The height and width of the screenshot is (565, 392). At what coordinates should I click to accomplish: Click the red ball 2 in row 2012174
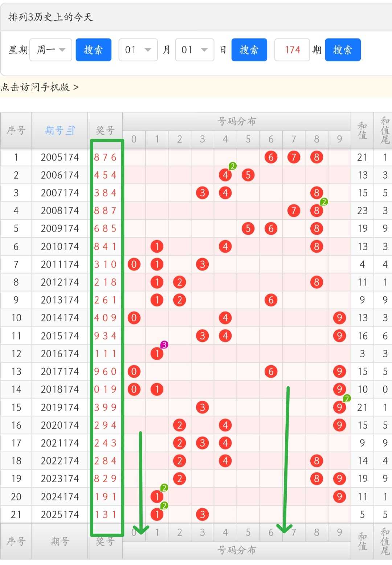tap(179, 282)
